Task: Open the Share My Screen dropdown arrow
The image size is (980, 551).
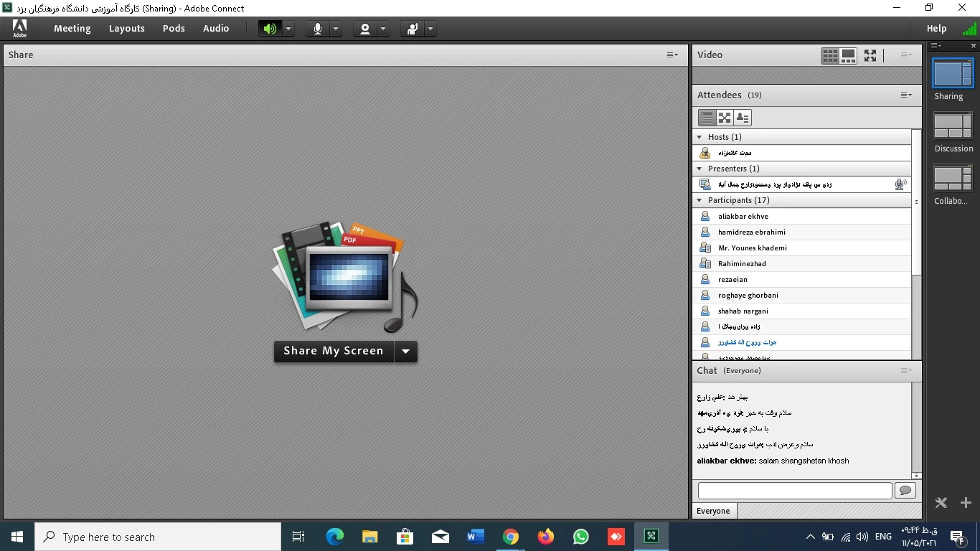Action: pos(405,351)
